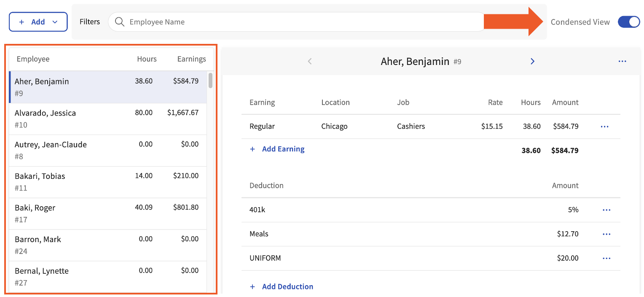Disable the Condensed View toggle
644x297 pixels.
coord(629,22)
